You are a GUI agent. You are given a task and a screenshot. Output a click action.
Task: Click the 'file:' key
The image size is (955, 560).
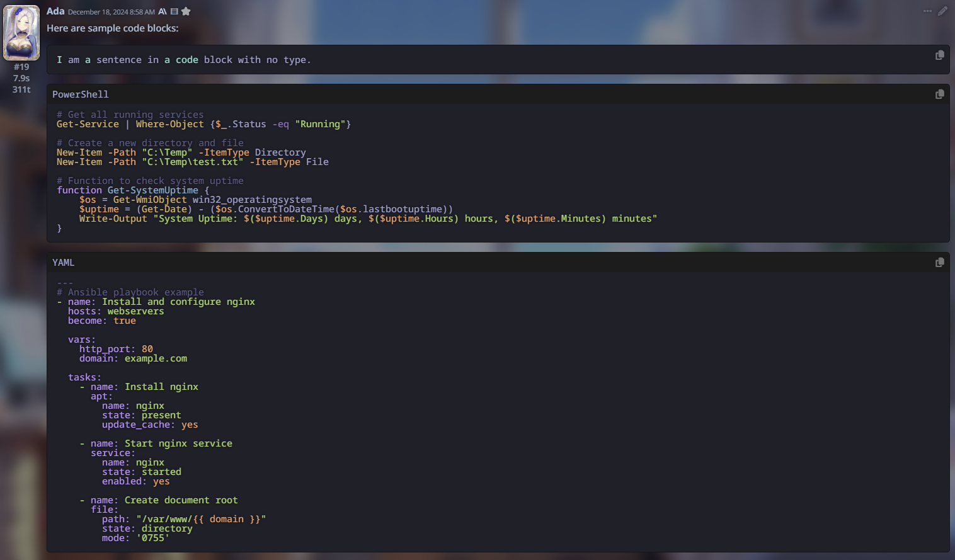(x=105, y=510)
